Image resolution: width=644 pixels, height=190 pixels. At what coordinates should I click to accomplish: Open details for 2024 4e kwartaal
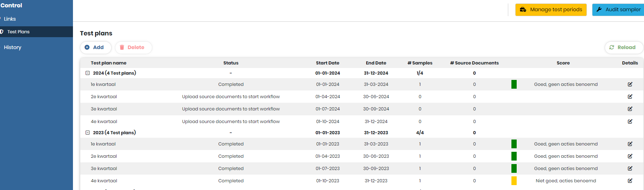coord(630,121)
